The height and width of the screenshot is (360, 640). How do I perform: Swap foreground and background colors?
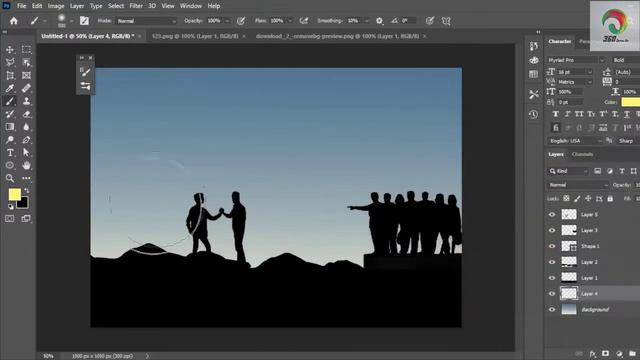pyautogui.click(x=27, y=191)
